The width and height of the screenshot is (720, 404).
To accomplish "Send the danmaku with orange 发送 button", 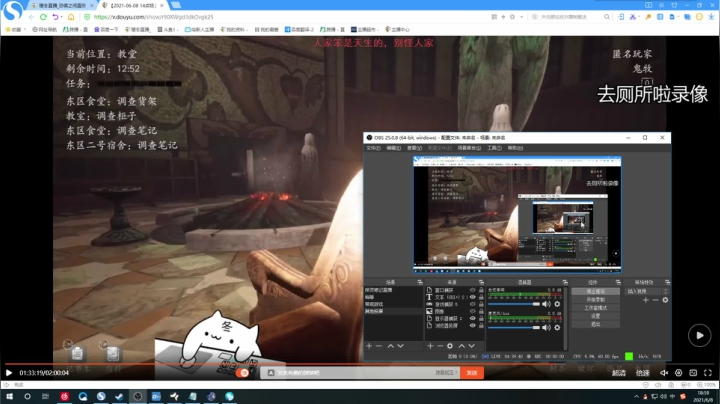I will click(x=472, y=373).
